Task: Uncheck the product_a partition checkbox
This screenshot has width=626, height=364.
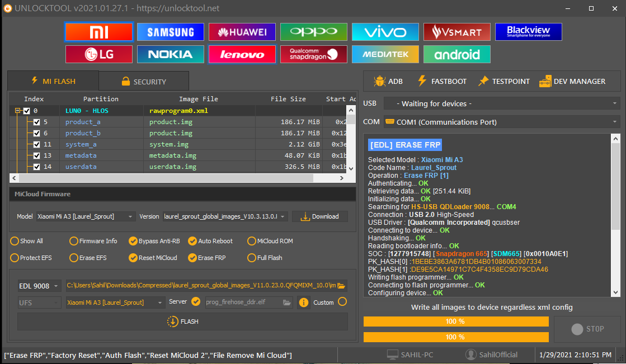Action: pyautogui.click(x=37, y=122)
